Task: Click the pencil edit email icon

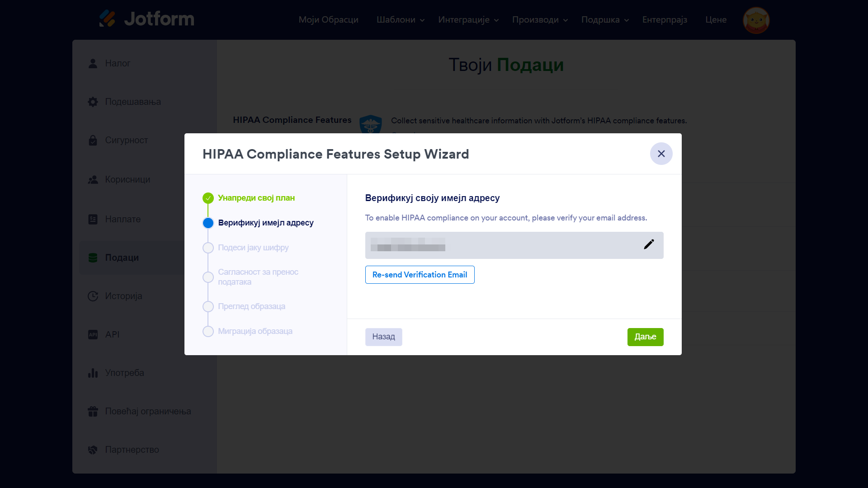Action: pos(649,244)
